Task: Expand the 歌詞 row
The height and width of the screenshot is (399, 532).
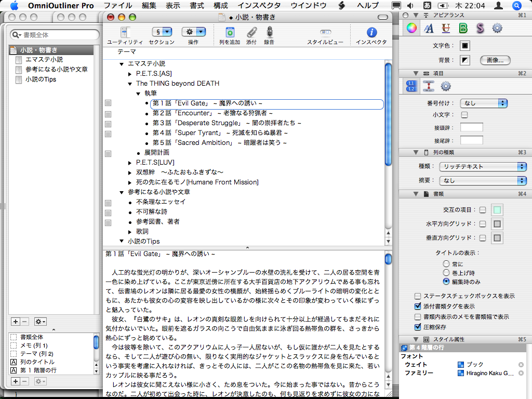Action: click(x=129, y=232)
